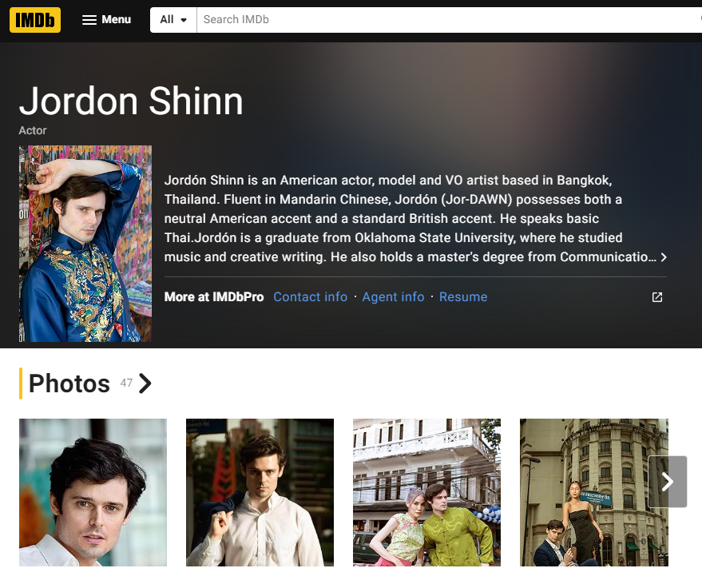Open the All search category dropdown
This screenshot has width=702, height=588.
173,20
